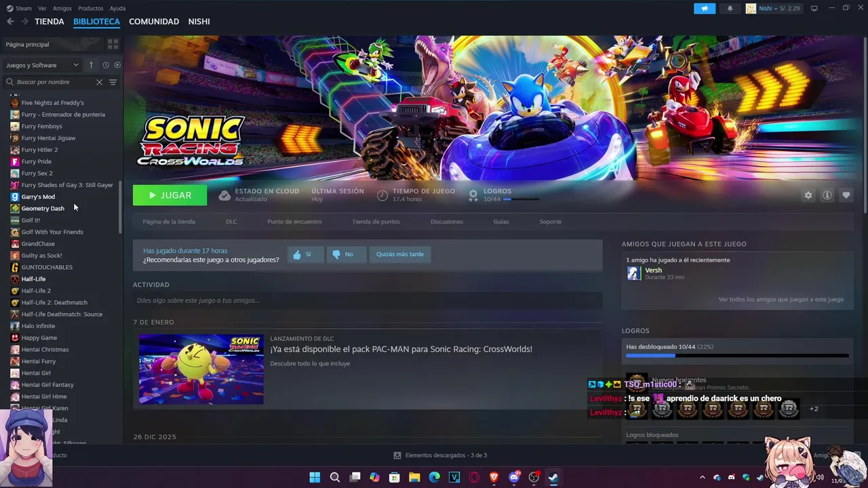
Task: Open friend Versh's profile
Action: (653, 270)
